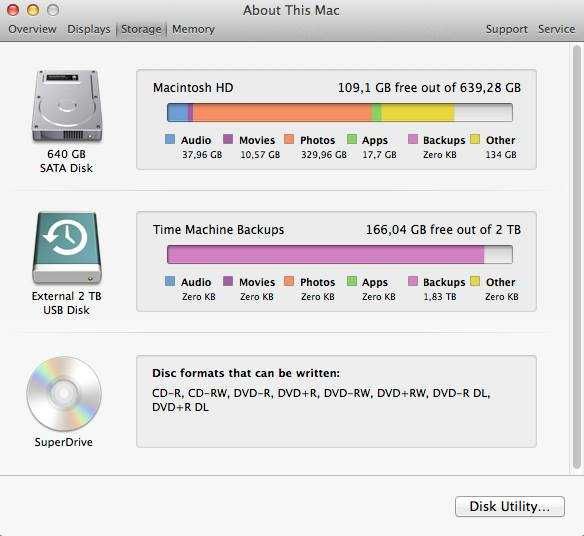584x536 pixels.
Task: Click the "10,57 GB" Movies value
Action: point(260,155)
